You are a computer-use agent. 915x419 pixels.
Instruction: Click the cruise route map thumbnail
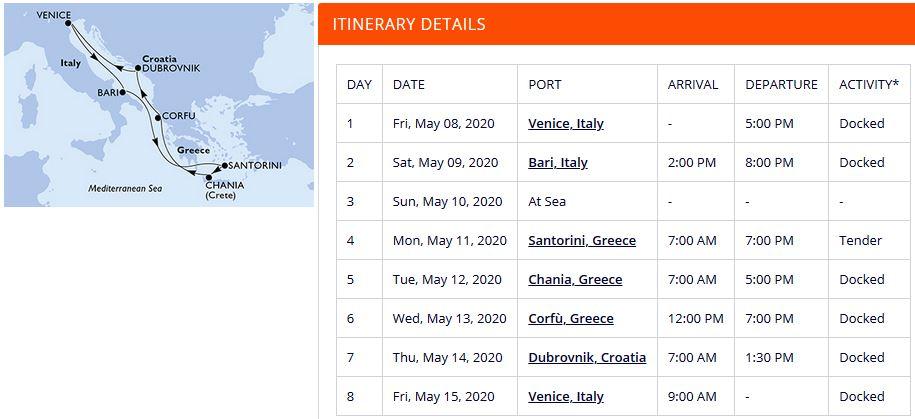(x=158, y=105)
